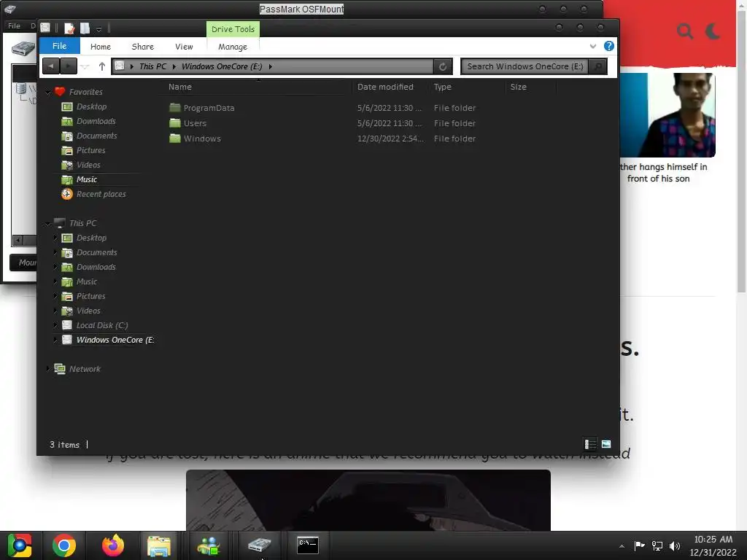Open Chrome from the taskbar
Viewport: 747px width, 560px height.
[64, 545]
